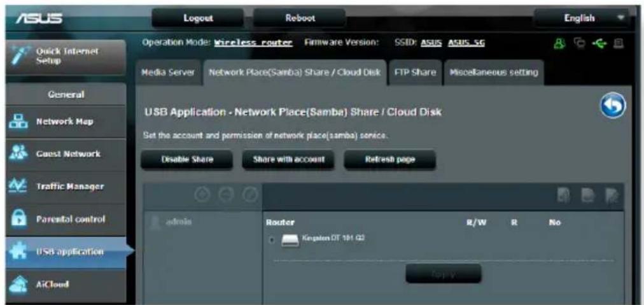644x305 pixels.
Task: Open the English language dropdown
Action: point(581,18)
